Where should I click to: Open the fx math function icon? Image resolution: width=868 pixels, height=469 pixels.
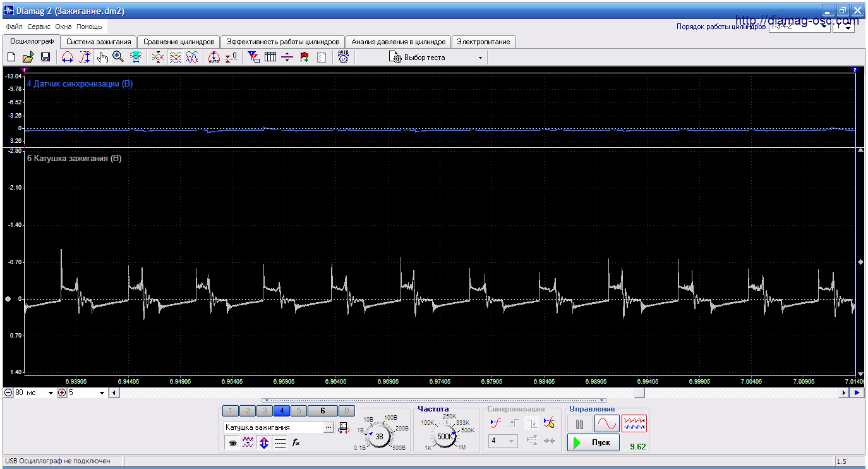pyautogui.click(x=296, y=443)
